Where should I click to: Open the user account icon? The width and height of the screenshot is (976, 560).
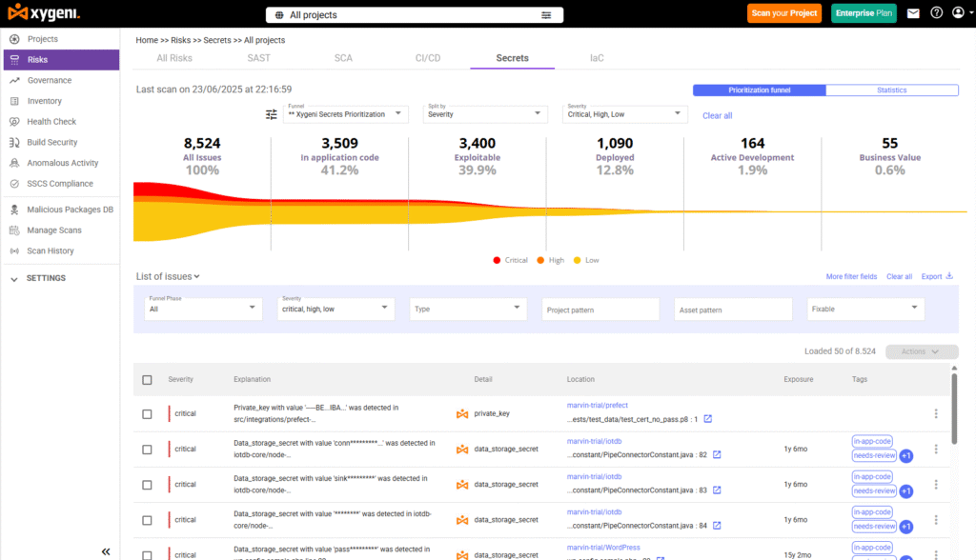(x=959, y=12)
